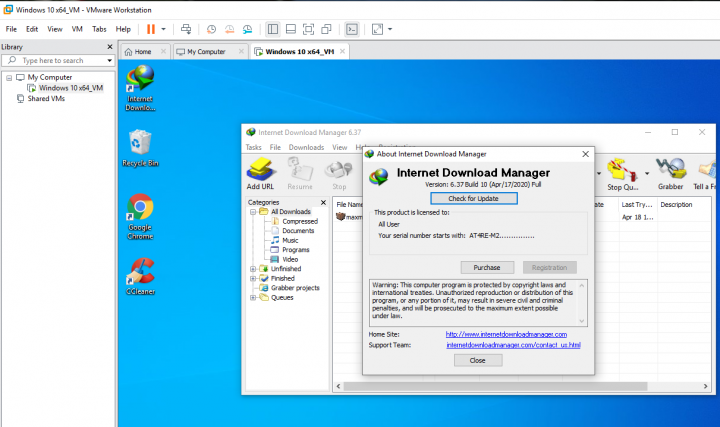Open VMware File menu
Viewport: 720px width, 427px height.
pyautogui.click(x=11, y=29)
